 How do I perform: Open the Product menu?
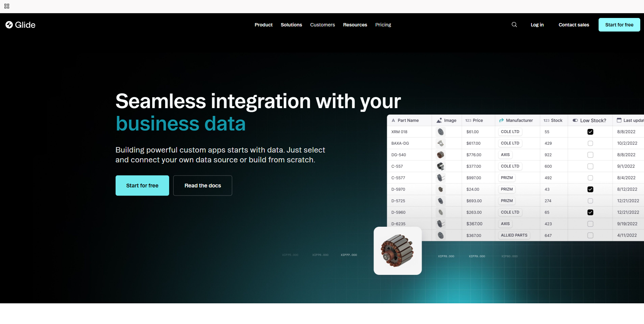click(263, 25)
